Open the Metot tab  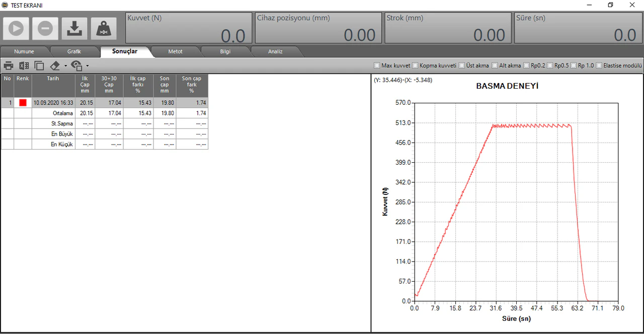click(175, 51)
